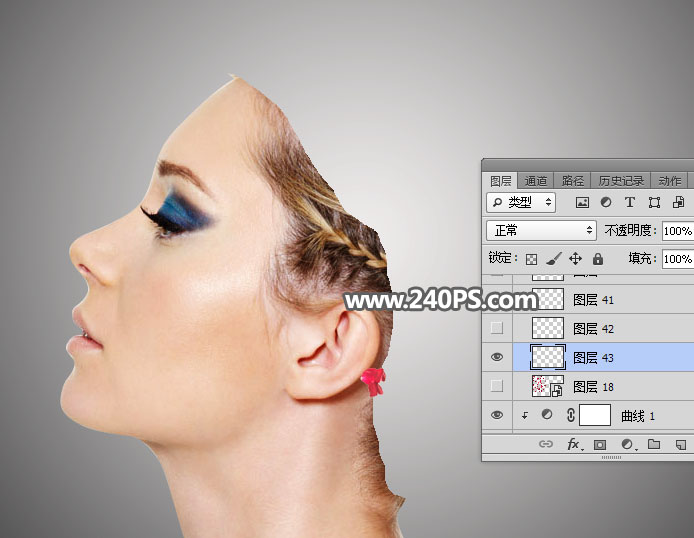Toggle lock position move icon
The image size is (694, 538).
[575, 258]
